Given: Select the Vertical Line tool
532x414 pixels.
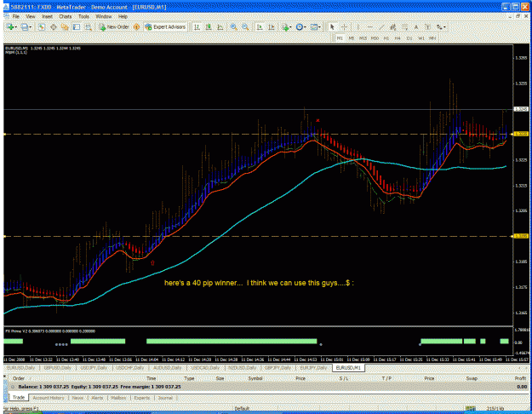Looking at the screenshot, I should pos(358,27).
